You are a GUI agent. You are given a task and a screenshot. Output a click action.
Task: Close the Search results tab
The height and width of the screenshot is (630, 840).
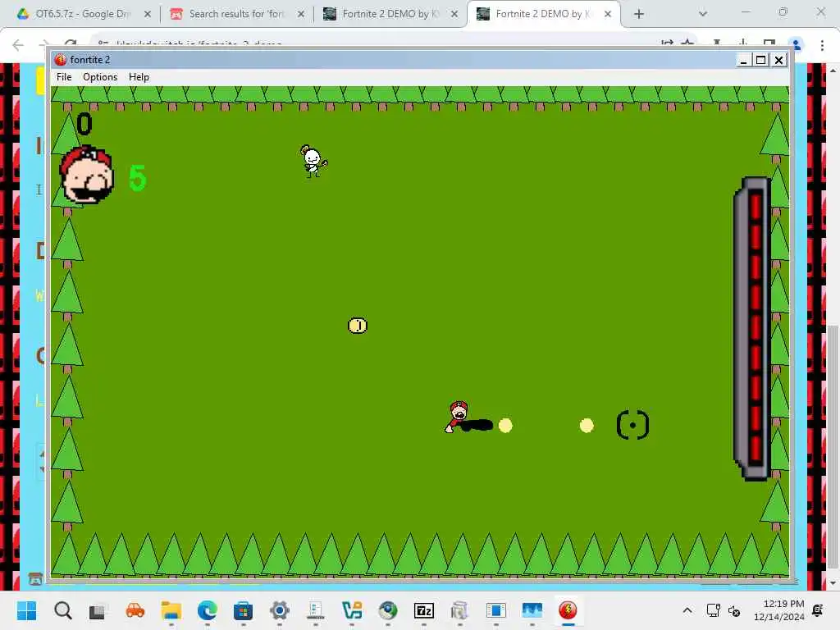coord(301,14)
